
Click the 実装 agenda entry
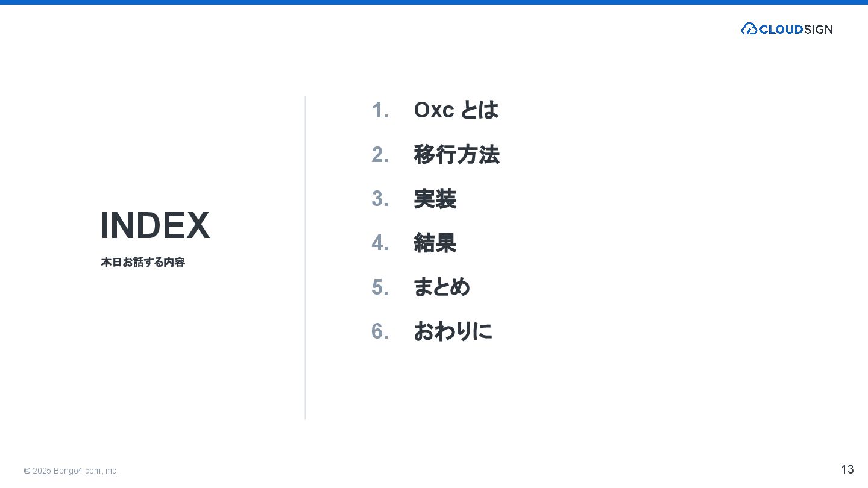pyautogui.click(x=435, y=199)
